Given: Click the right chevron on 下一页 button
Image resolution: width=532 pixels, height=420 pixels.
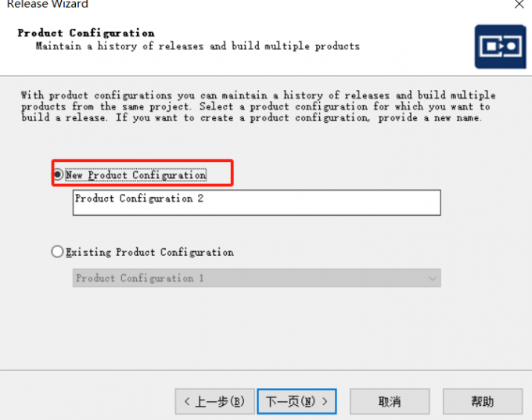Looking at the screenshot, I should click(325, 401).
